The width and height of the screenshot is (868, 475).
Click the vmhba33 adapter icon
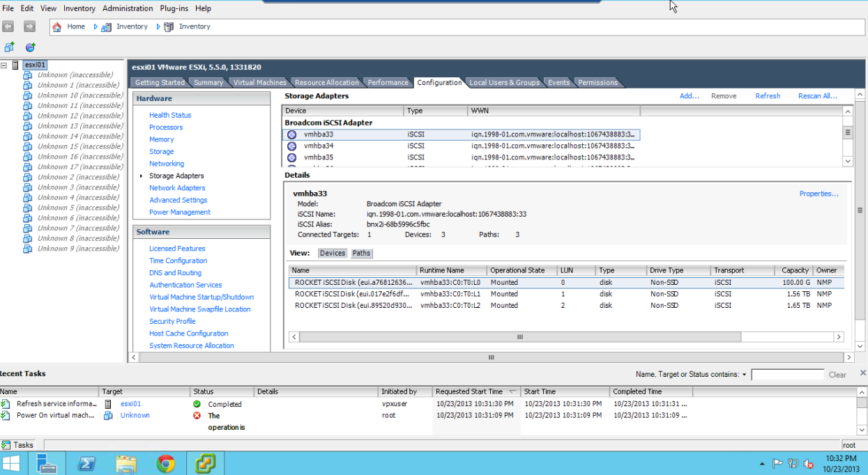(292, 134)
